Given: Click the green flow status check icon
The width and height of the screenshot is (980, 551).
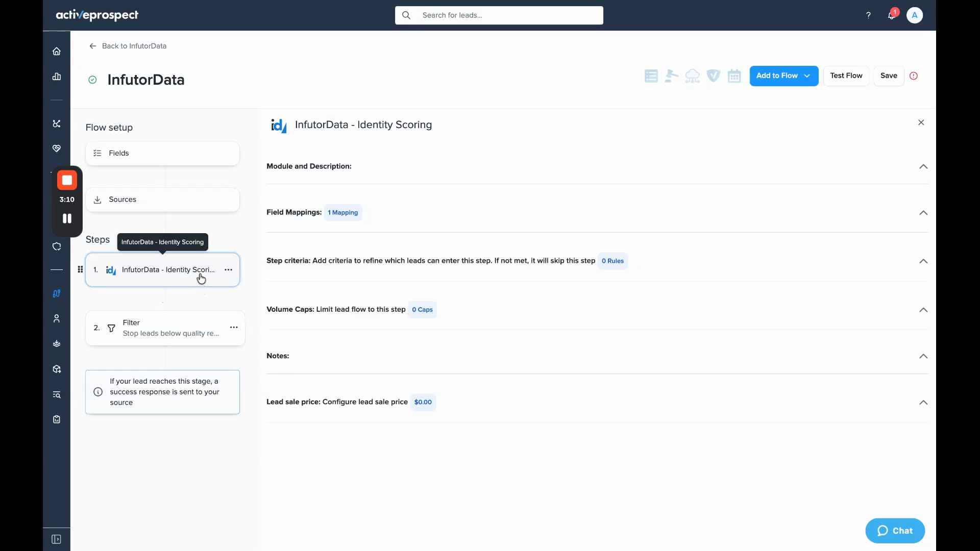Looking at the screenshot, I should tap(92, 80).
